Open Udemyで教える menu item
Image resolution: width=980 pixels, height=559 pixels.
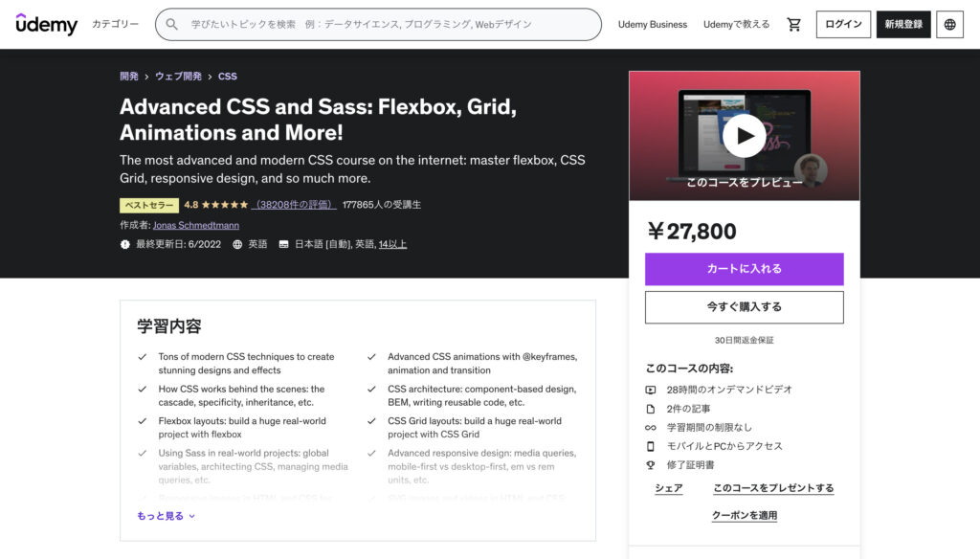point(736,24)
